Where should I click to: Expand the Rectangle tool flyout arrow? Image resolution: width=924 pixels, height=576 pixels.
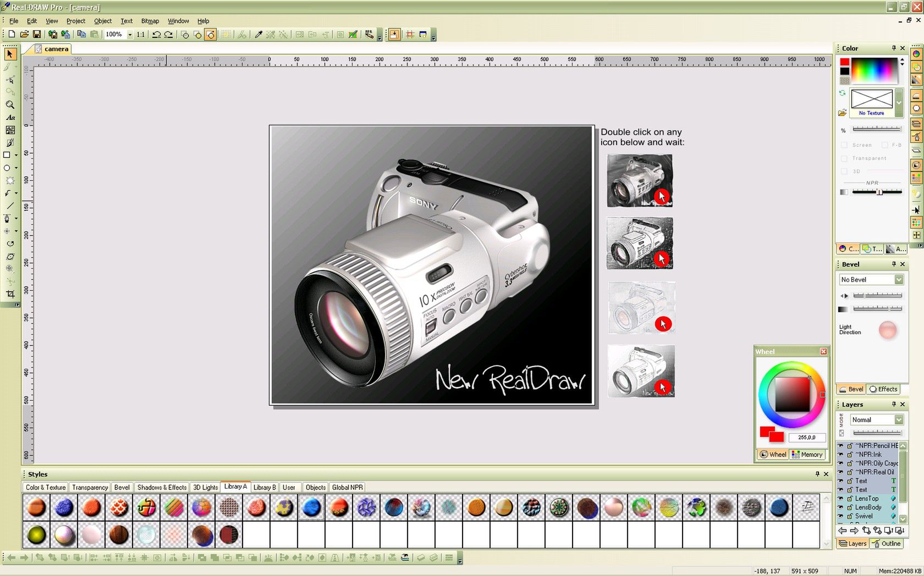16,156
